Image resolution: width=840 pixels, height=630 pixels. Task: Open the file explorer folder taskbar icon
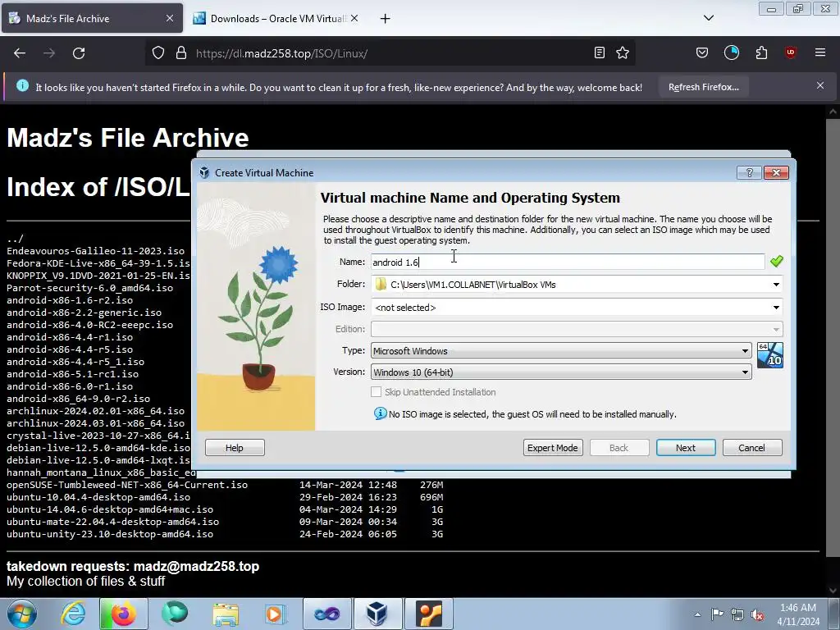pos(226,614)
